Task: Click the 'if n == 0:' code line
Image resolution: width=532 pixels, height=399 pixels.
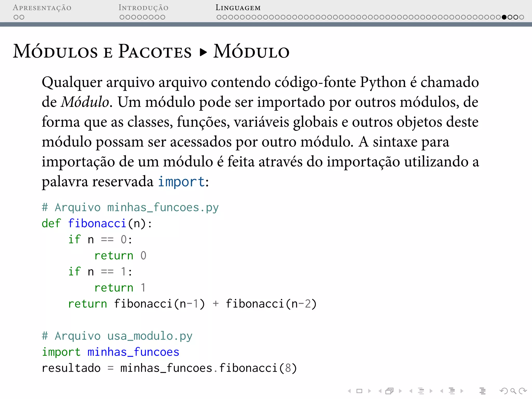Action: (x=100, y=240)
